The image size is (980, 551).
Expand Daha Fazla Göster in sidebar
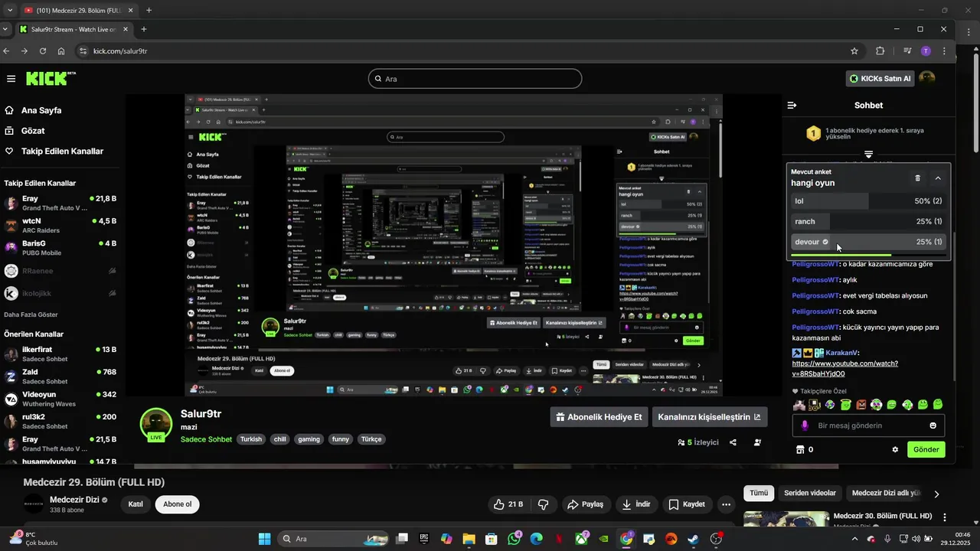[31, 315]
